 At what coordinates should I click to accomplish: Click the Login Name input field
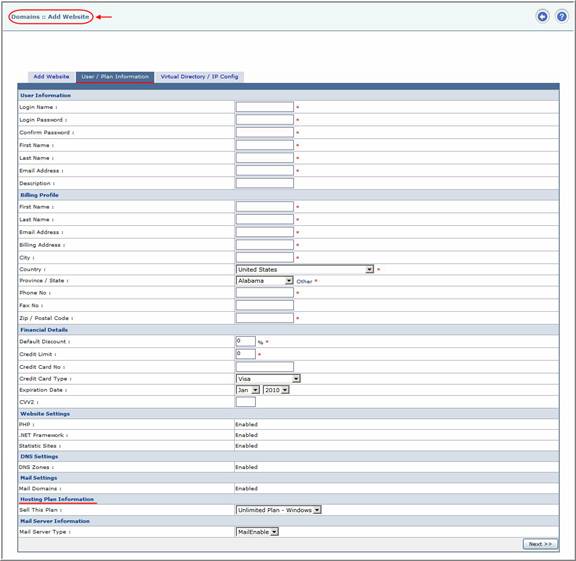[264, 107]
